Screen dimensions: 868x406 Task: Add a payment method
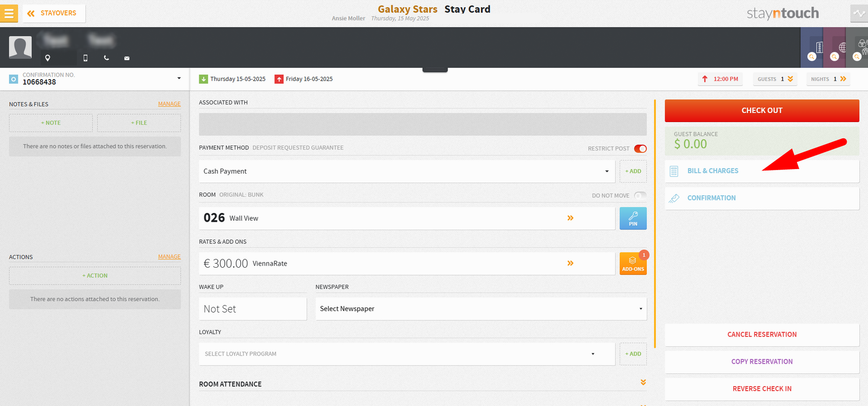click(x=633, y=172)
